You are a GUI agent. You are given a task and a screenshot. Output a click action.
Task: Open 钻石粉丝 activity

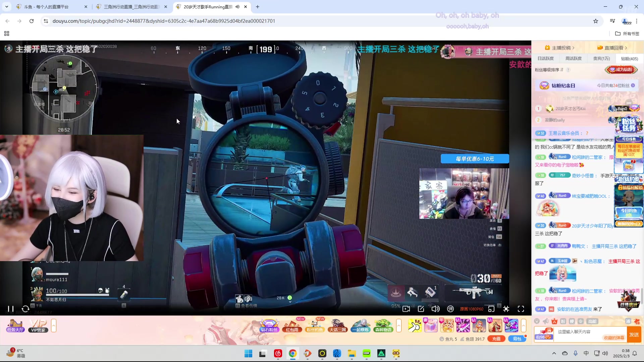pyautogui.click(x=269, y=325)
